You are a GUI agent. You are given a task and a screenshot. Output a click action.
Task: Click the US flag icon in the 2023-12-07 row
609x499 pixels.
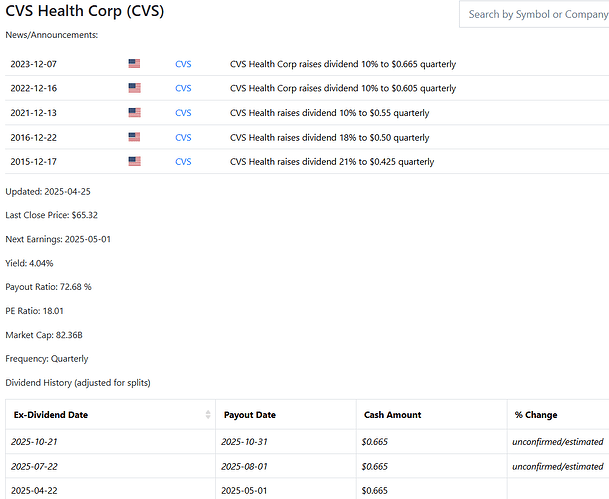tap(134, 63)
